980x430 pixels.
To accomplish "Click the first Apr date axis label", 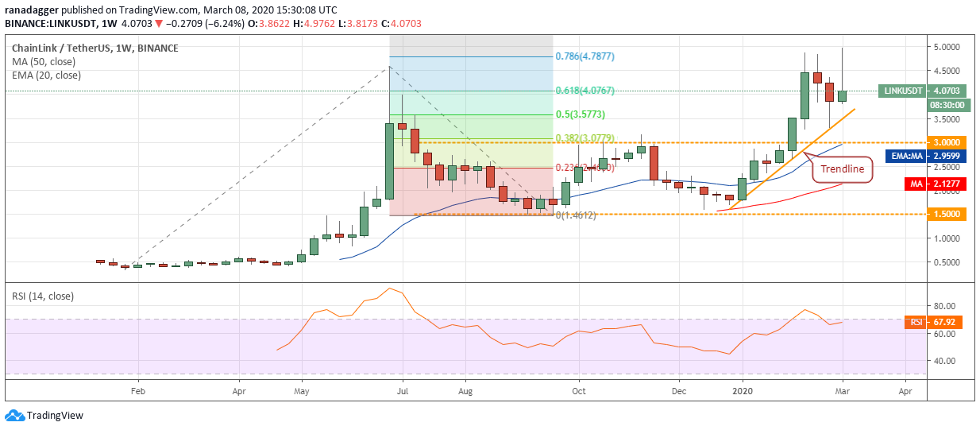I will pos(238,391).
